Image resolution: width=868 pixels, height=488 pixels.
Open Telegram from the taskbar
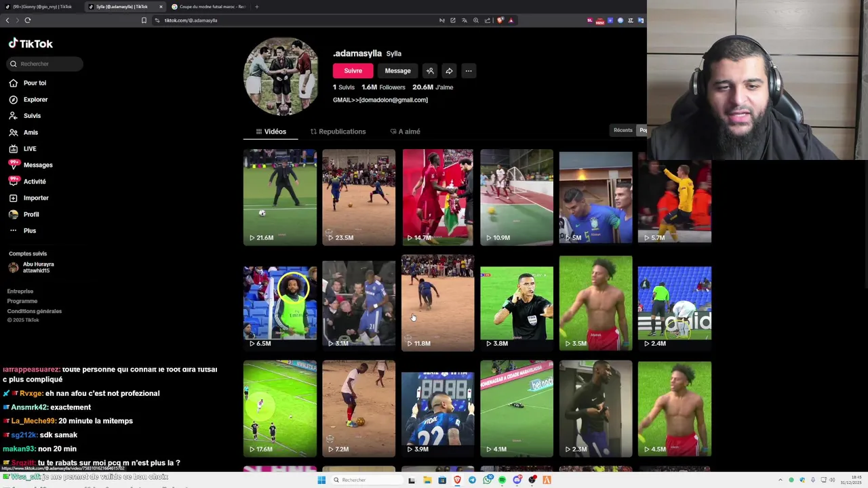[x=473, y=480]
